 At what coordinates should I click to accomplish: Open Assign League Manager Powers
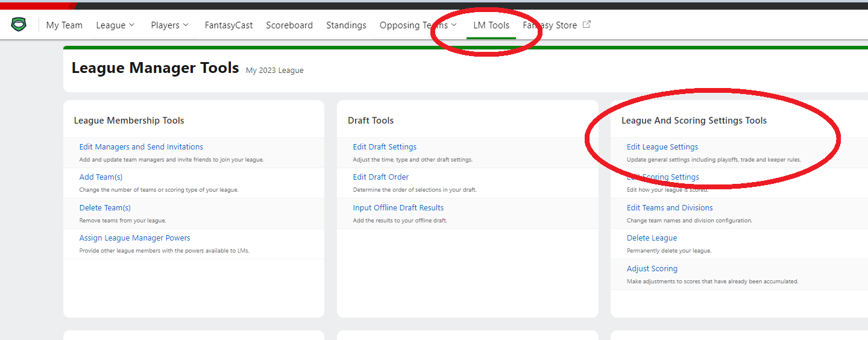[135, 238]
